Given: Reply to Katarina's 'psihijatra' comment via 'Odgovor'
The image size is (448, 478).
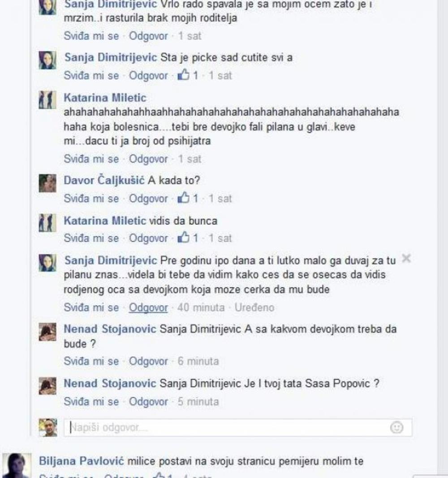Looking at the screenshot, I should 148,159.
